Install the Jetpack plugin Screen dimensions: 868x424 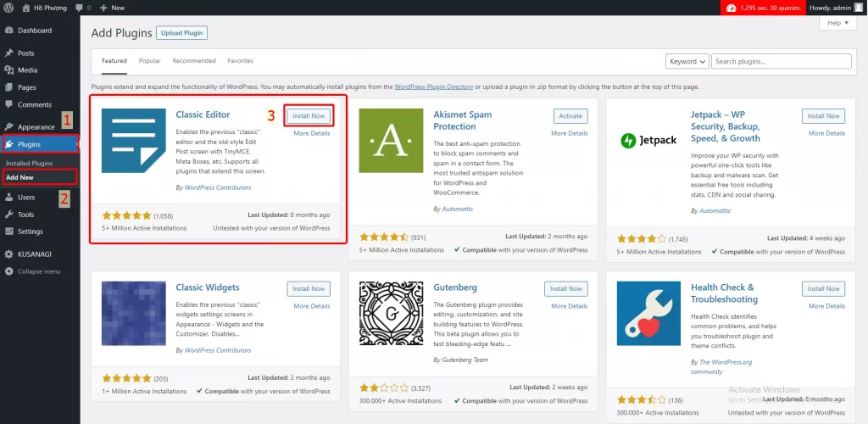click(823, 116)
